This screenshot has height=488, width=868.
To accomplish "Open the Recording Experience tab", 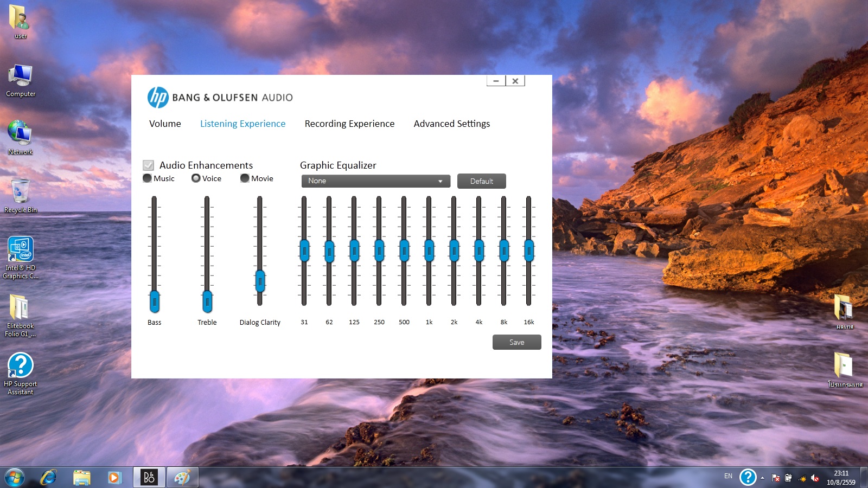I will pos(349,124).
